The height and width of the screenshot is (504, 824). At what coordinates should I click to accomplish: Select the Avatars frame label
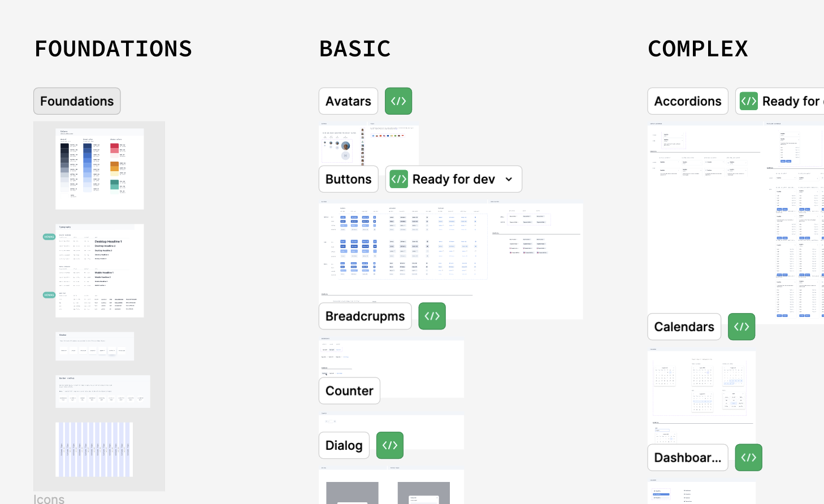(x=348, y=101)
